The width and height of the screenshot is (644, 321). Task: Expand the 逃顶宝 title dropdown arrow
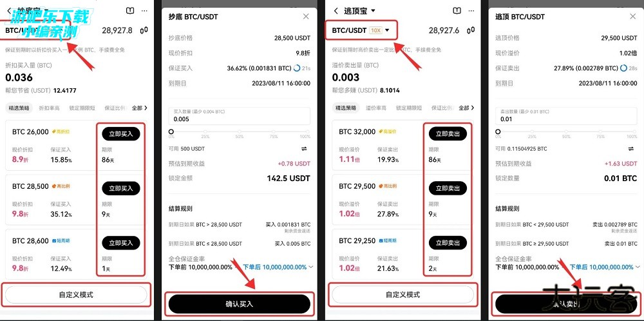373,11
